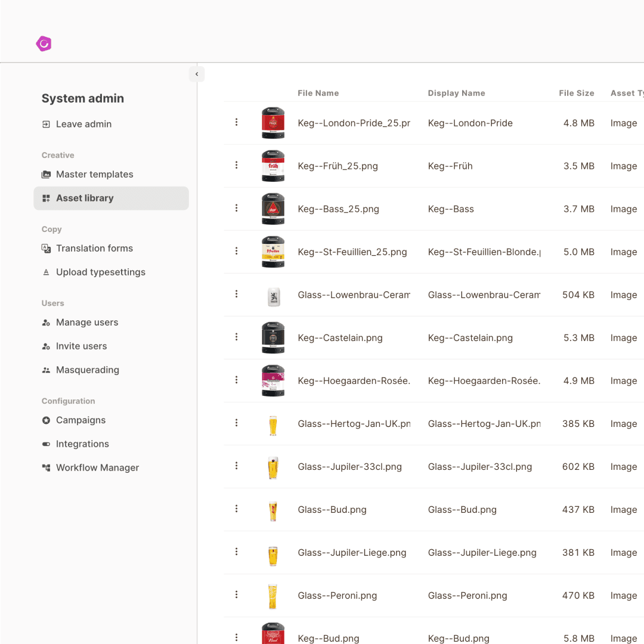
Task: Open the Keg--Castelain.png file name
Action: 340,338
